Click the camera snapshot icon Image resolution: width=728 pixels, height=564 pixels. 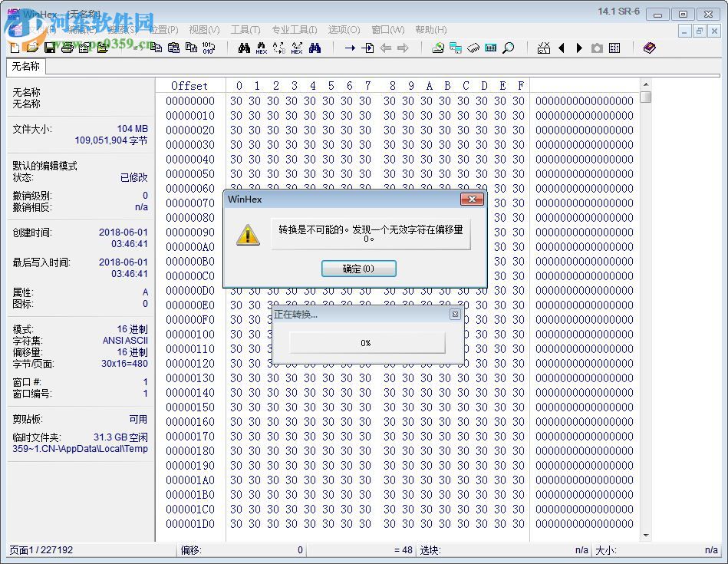click(597, 48)
